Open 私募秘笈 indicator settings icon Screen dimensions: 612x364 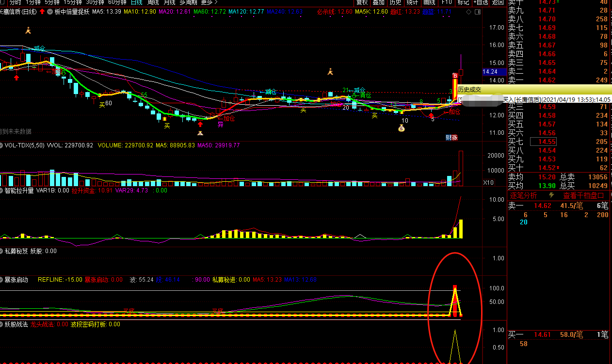click(x=2, y=251)
